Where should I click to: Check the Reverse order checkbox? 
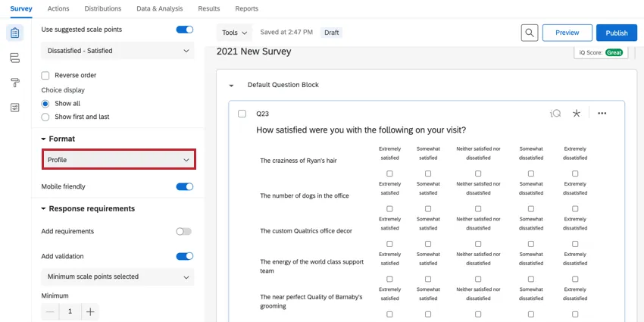45,75
